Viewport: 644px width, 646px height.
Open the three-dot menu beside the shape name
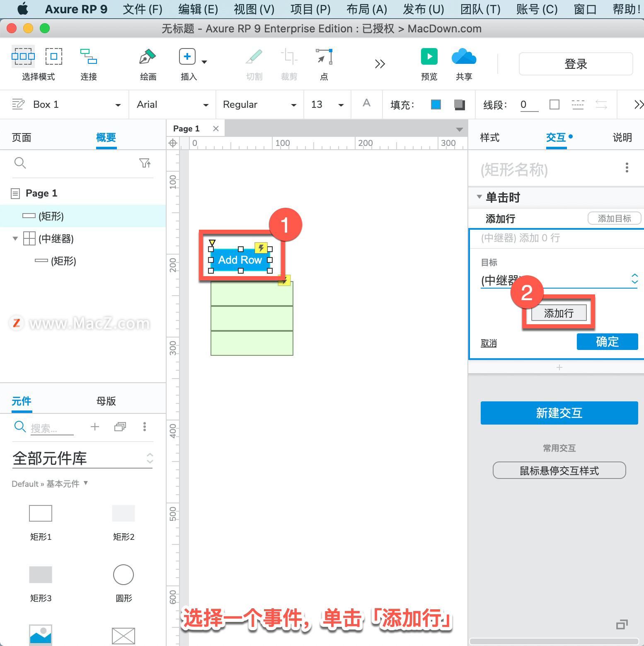627,168
